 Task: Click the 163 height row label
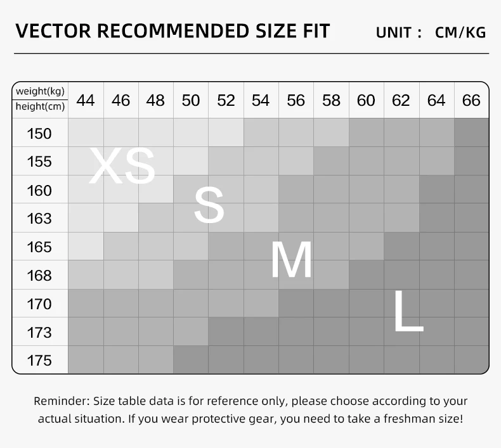[39, 219]
